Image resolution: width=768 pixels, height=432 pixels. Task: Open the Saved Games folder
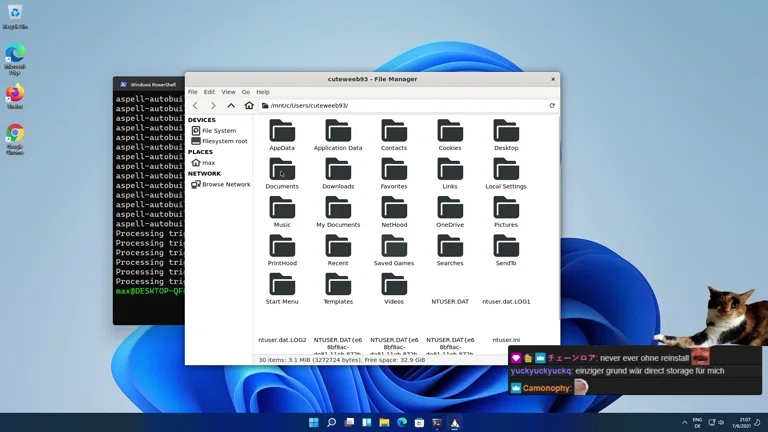(394, 250)
